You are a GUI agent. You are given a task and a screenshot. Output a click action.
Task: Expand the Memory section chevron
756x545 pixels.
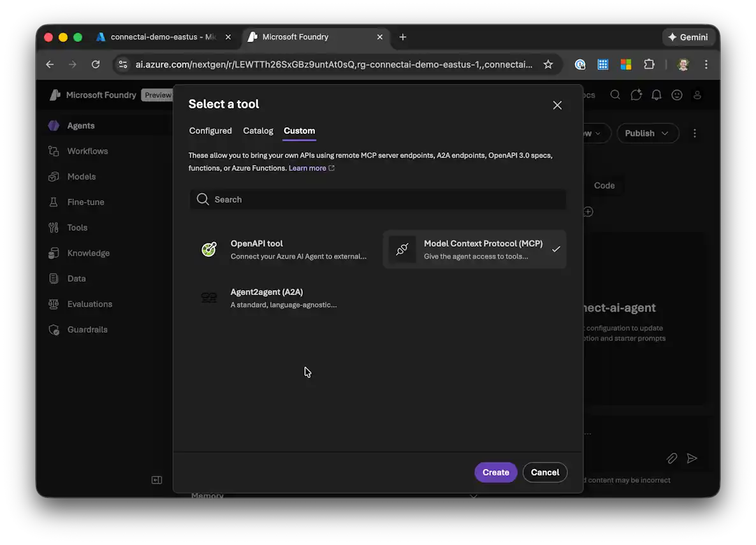pos(474,496)
